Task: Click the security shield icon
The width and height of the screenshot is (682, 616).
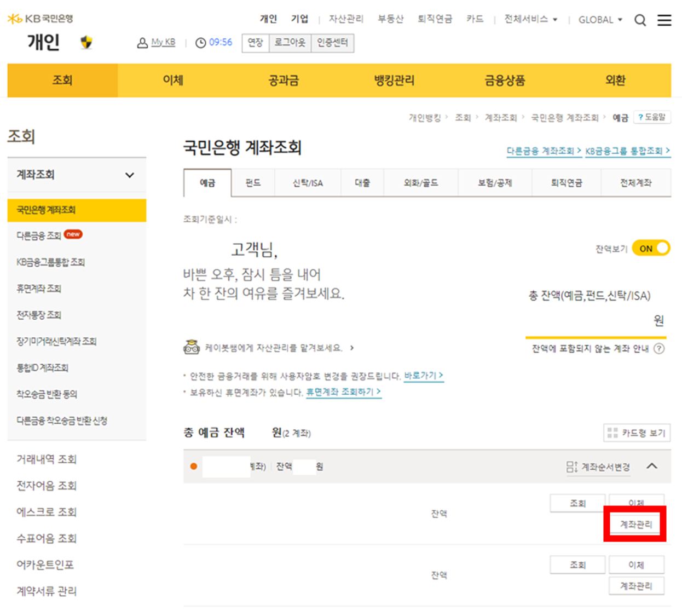Action: (x=86, y=42)
